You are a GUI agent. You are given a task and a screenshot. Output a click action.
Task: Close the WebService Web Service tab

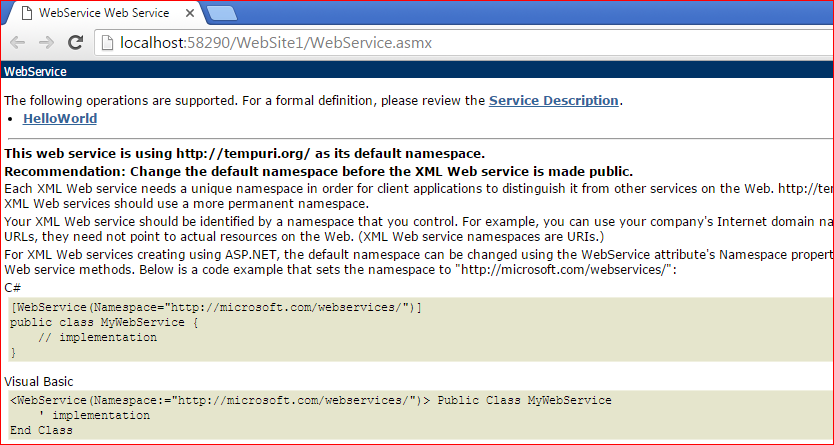pos(188,13)
